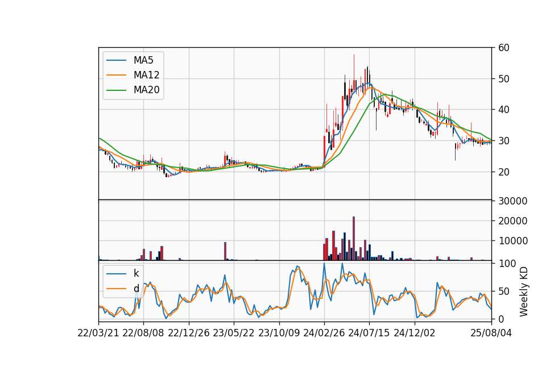The image size is (546, 392).
Task: Click the 22/03/21 date tick label
Action: [x=98, y=333]
